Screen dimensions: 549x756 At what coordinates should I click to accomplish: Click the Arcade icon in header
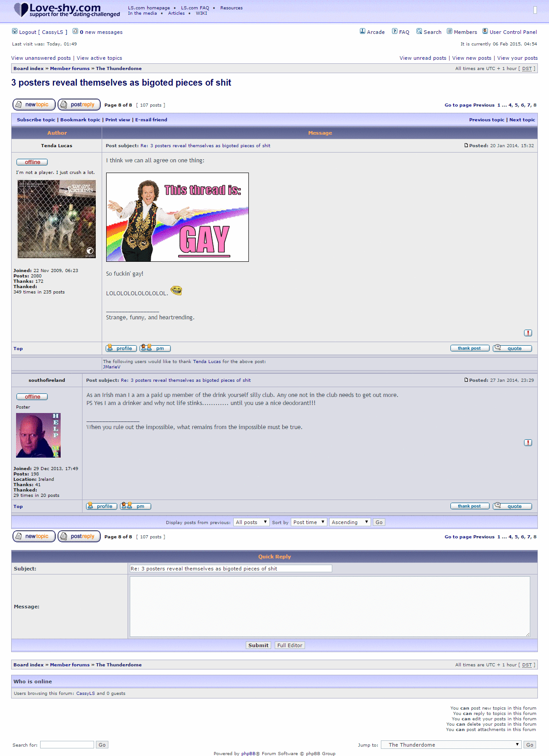[363, 31]
